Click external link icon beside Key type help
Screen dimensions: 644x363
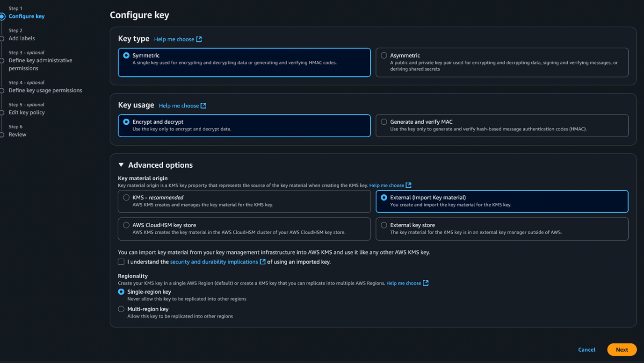tap(199, 39)
